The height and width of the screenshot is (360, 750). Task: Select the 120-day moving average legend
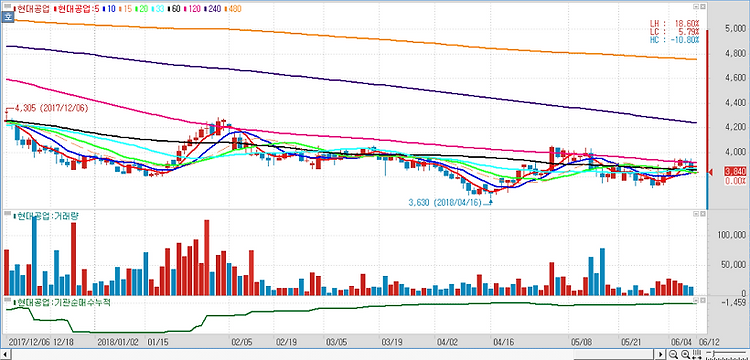(191, 9)
